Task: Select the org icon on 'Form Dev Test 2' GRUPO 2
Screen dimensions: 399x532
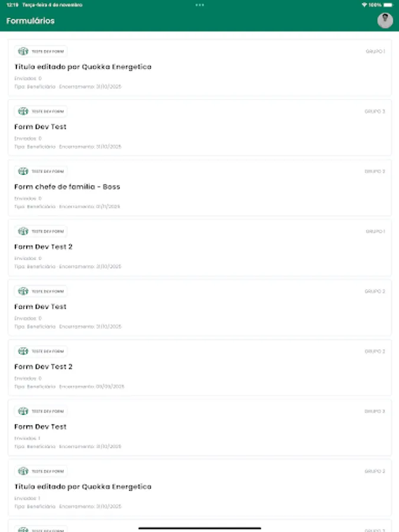Action: 24,351
